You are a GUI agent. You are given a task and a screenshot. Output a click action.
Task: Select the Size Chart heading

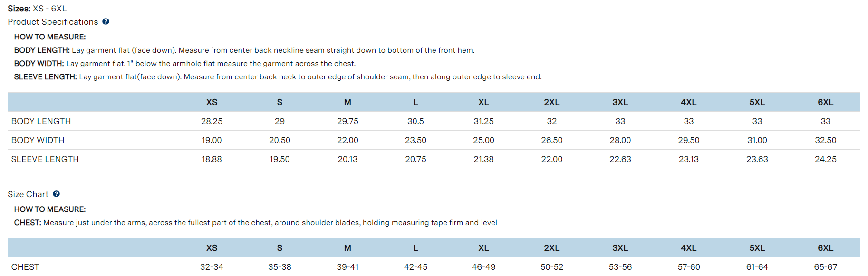[28, 194]
